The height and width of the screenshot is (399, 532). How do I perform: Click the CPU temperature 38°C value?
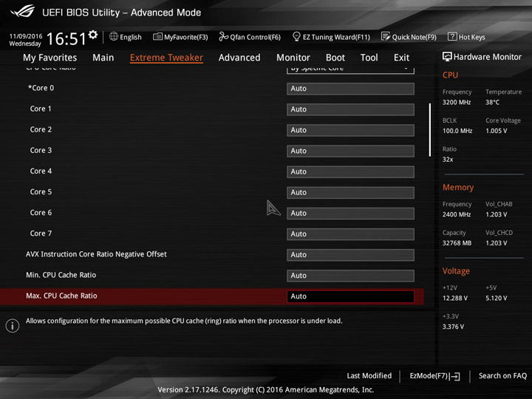pos(492,102)
